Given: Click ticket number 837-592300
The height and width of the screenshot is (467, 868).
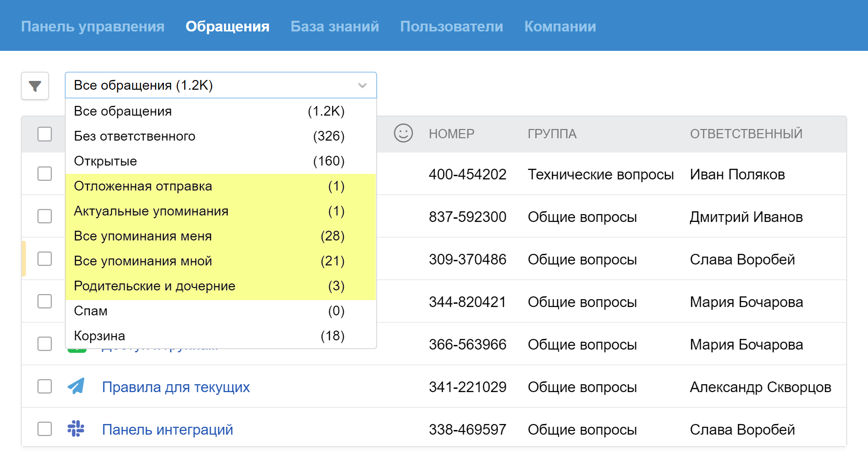Looking at the screenshot, I should tap(467, 217).
